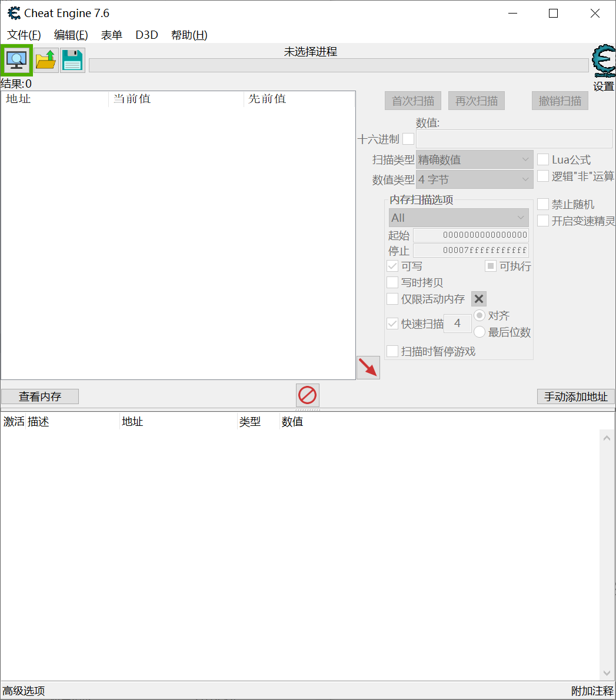Click the 起始 address field
Image resolution: width=616 pixels, height=700 pixels.
tap(471, 235)
